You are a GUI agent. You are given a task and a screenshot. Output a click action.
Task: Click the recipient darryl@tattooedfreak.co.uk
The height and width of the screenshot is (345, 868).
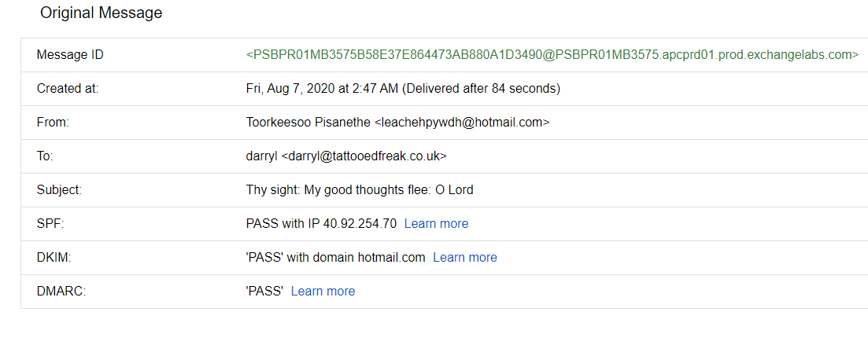click(x=364, y=156)
